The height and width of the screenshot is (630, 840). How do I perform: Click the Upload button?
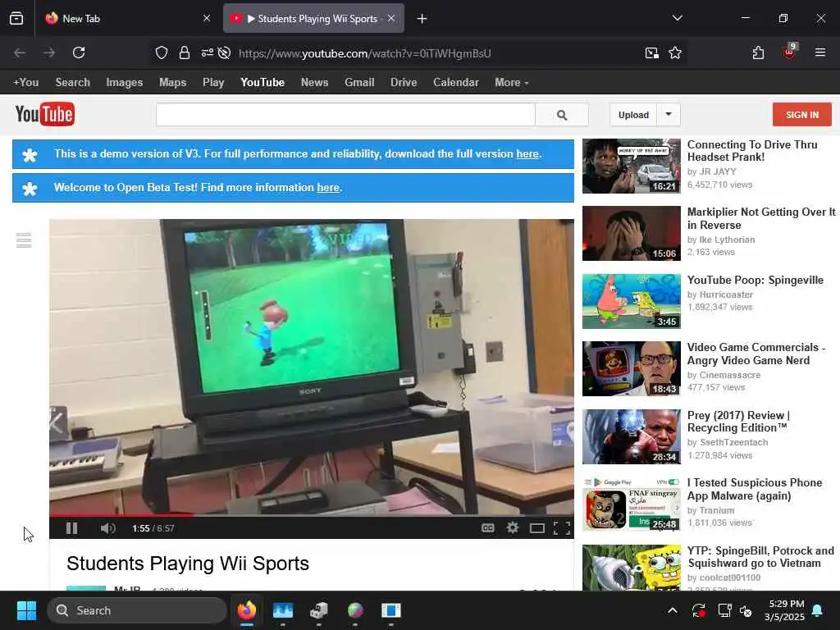pos(633,115)
